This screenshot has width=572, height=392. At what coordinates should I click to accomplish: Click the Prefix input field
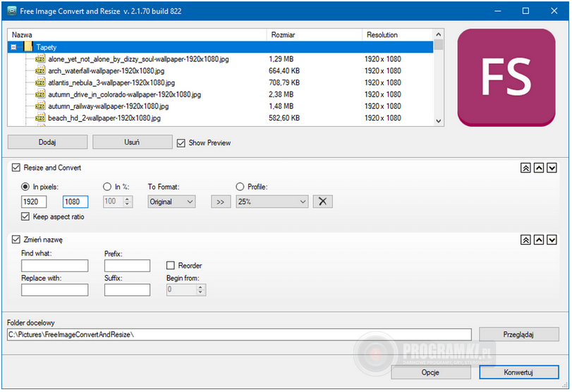(x=127, y=266)
